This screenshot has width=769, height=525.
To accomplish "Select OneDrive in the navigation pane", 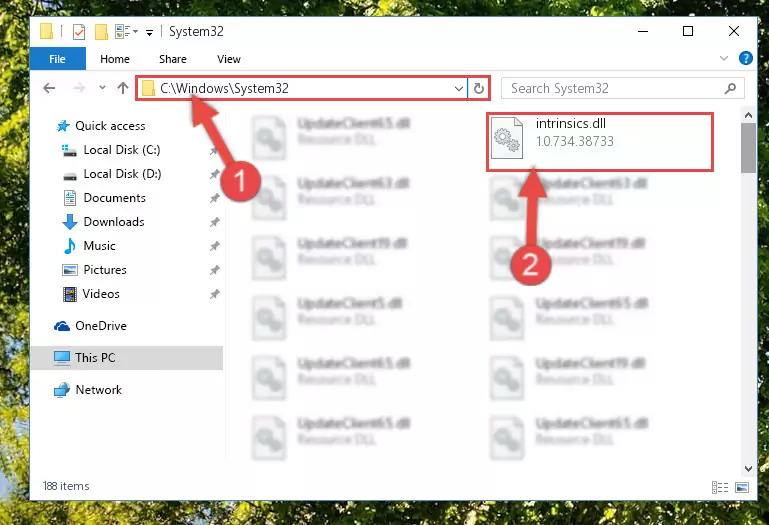I will [101, 326].
